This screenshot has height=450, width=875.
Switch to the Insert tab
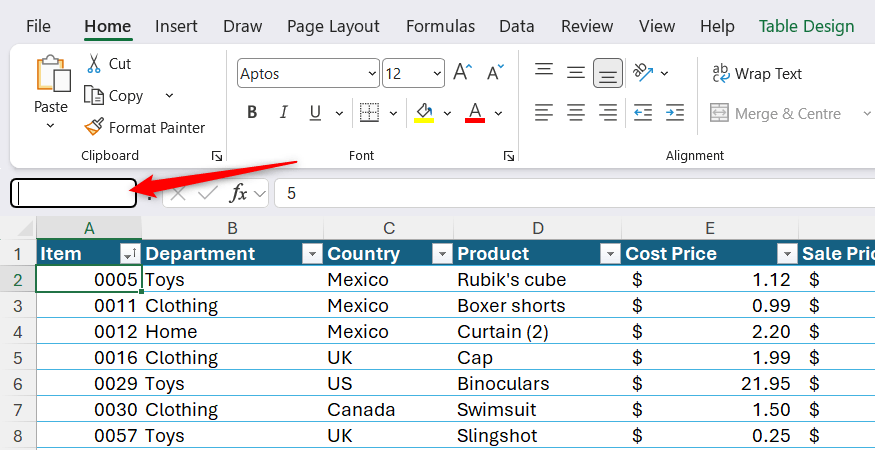(176, 26)
